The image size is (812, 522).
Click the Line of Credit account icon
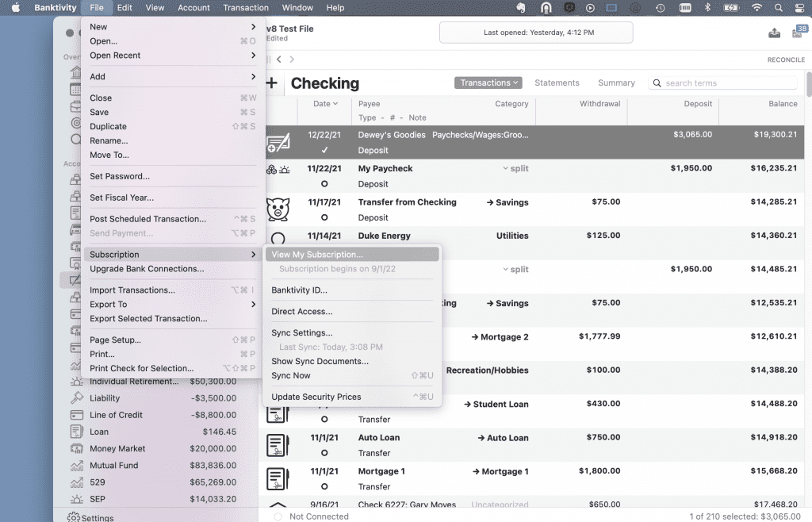77,415
